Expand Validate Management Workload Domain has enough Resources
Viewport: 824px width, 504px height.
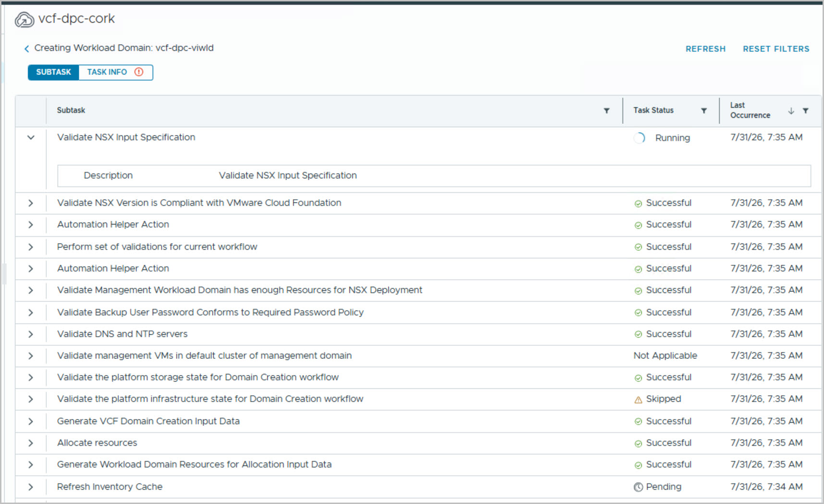(31, 290)
